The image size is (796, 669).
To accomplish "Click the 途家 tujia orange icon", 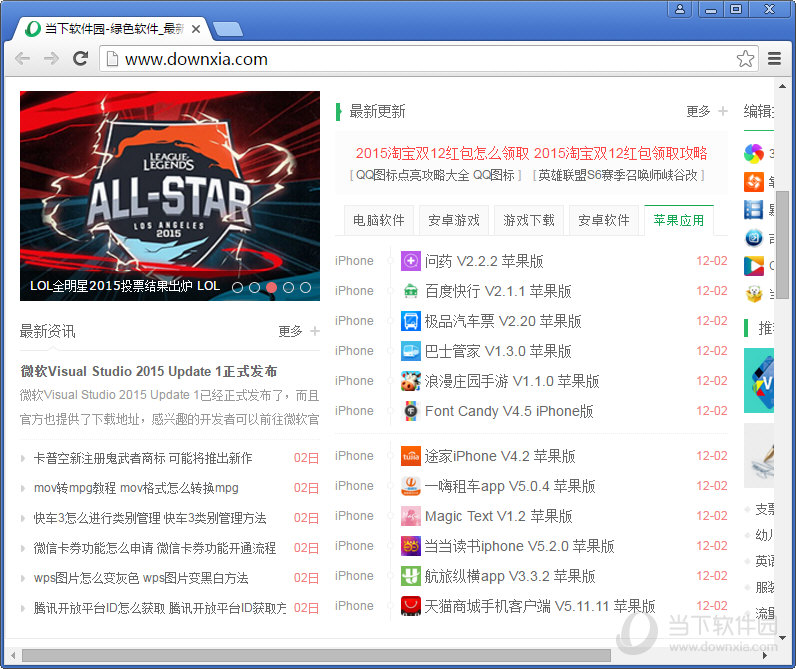I will [x=411, y=456].
